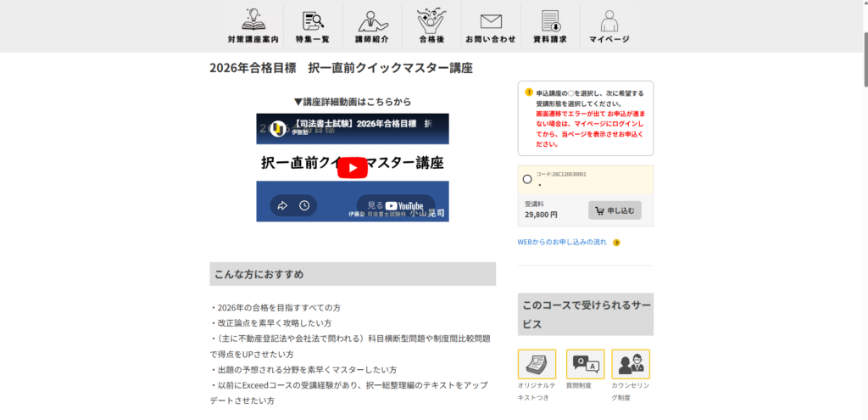Click the 質問制度 Q&A service icon
Image resolution: width=868 pixels, height=420 pixels.
click(x=585, y=364)
